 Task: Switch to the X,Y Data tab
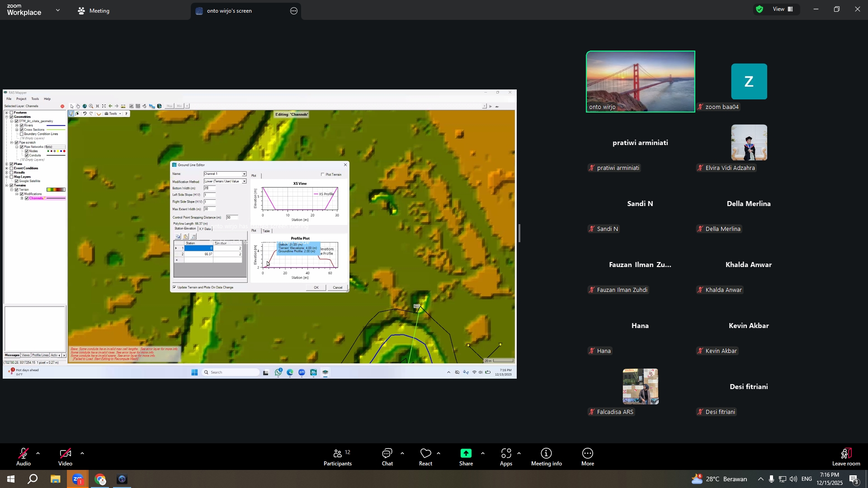point(205,229)
